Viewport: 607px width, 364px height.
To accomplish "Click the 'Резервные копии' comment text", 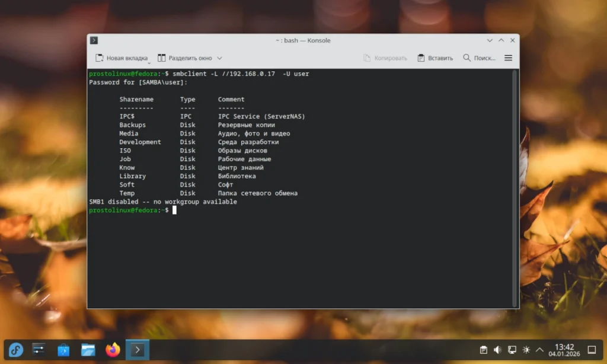I will tap(246, 125).
